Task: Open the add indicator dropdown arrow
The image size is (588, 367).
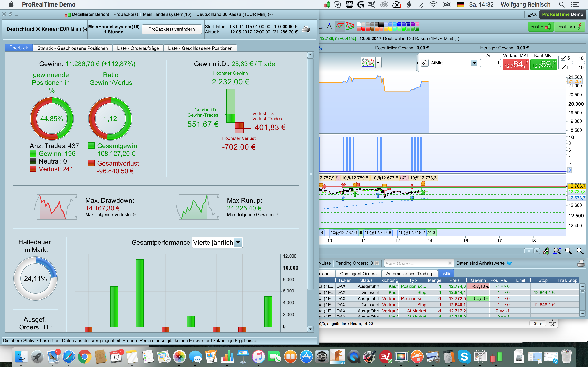Action: (378, 63)
